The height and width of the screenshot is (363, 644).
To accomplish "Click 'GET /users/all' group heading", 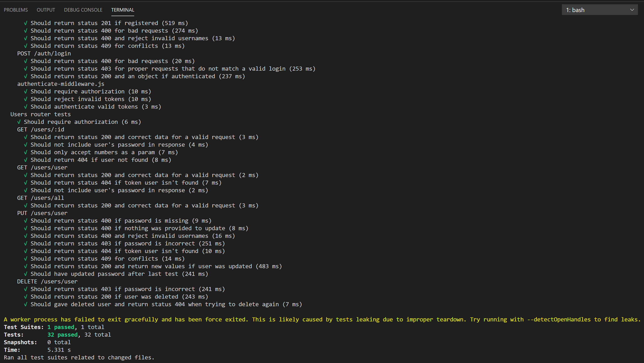I will [x=40, y=198].
